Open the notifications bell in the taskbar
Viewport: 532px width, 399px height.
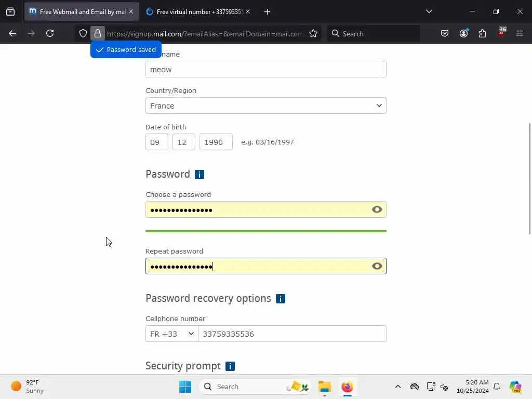click(497, 387)
